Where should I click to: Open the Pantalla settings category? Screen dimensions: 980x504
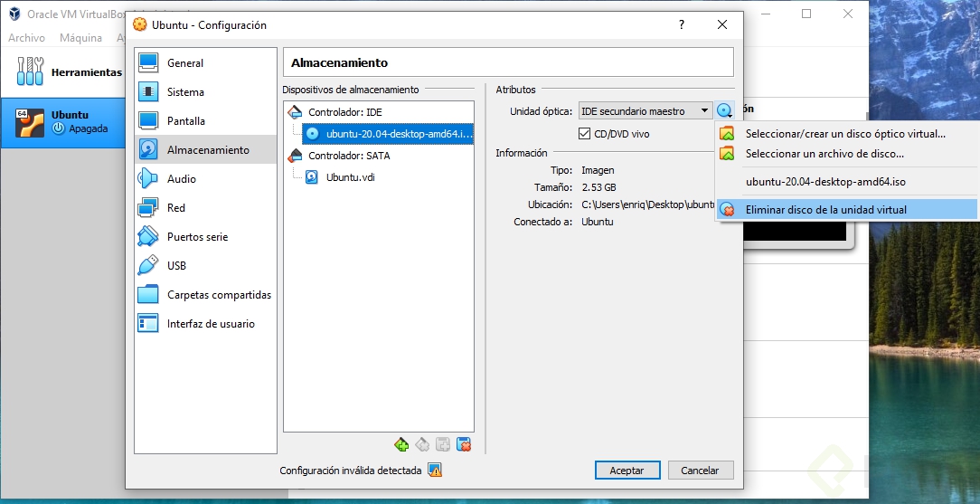pyautogui.click(x=205, y=120)
